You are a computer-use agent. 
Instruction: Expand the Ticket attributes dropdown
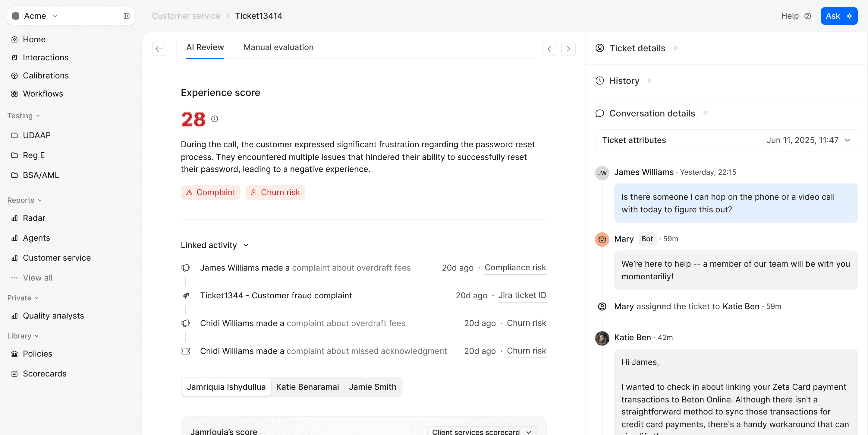[x=848, y=140]
